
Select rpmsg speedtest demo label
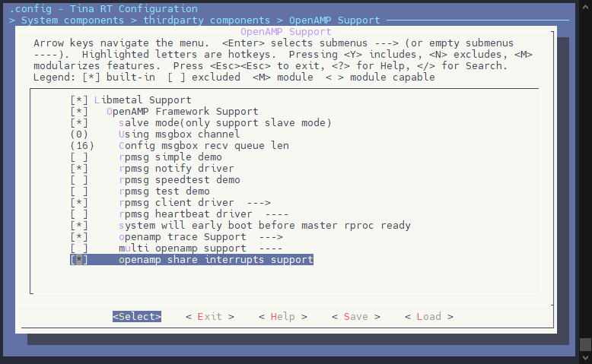pyautogui.click(x=180, y=179)
